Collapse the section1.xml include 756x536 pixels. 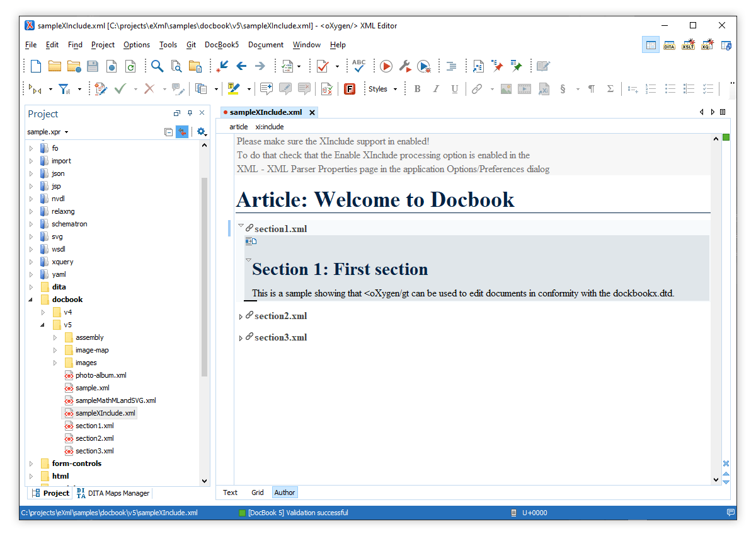coord(241,226)
